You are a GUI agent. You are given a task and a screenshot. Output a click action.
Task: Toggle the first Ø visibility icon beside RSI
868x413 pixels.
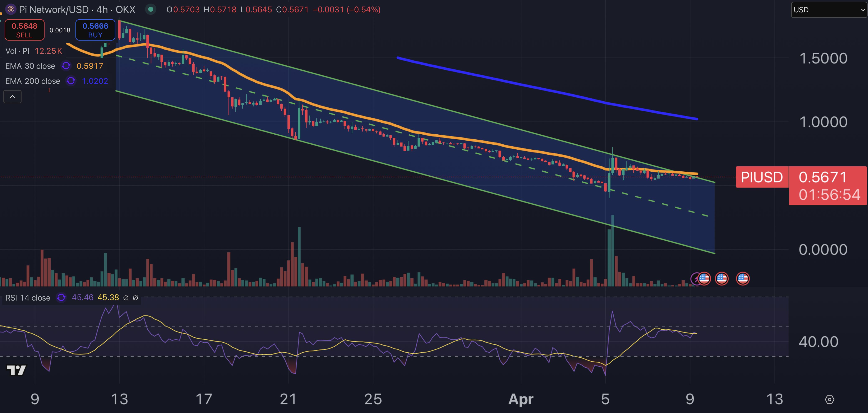(126, 297)
